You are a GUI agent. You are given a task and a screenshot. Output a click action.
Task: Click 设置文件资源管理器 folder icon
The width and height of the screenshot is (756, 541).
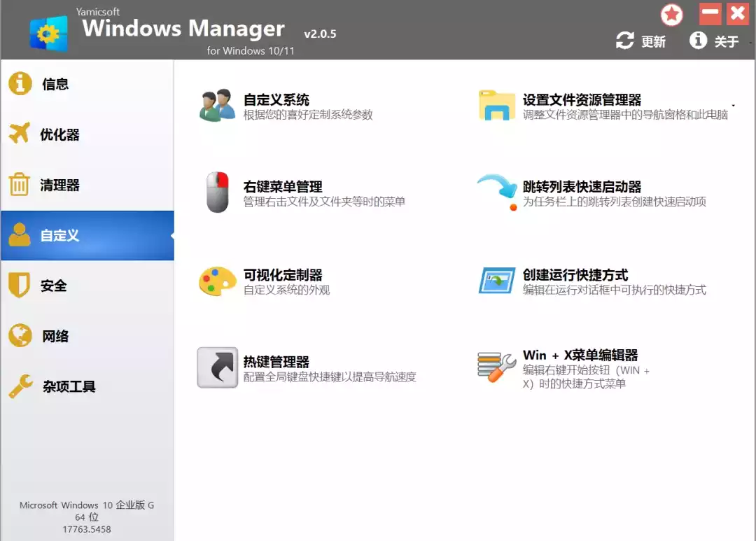(497, 106)
